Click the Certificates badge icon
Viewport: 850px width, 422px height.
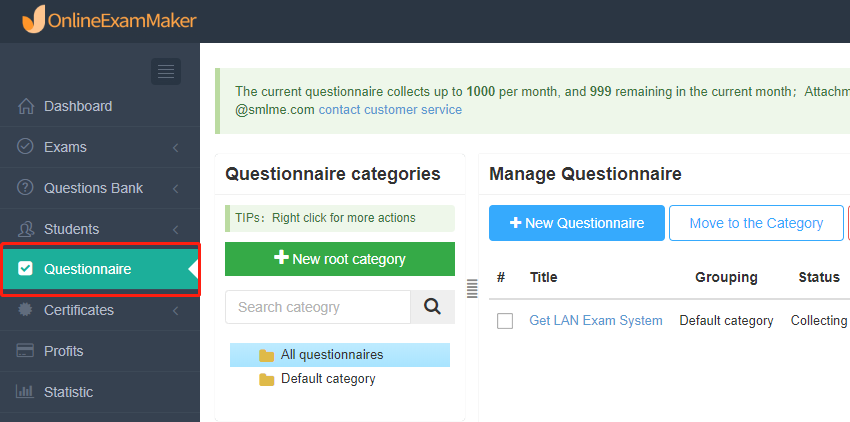pos(25,310)
